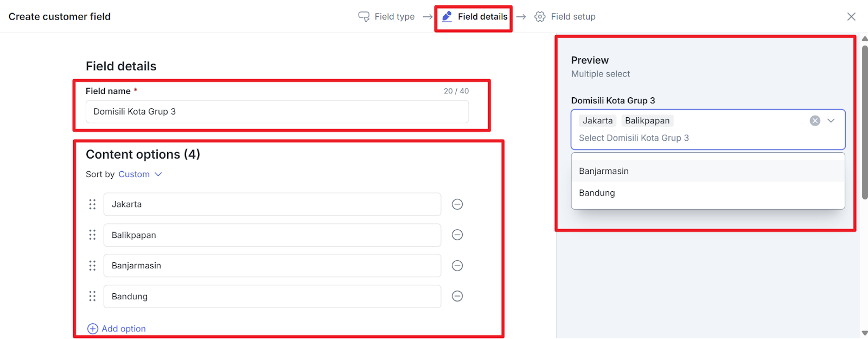Pick Bandung in the preview dropdown
Screen dimensions: 868x339
[x=597, y=193]
